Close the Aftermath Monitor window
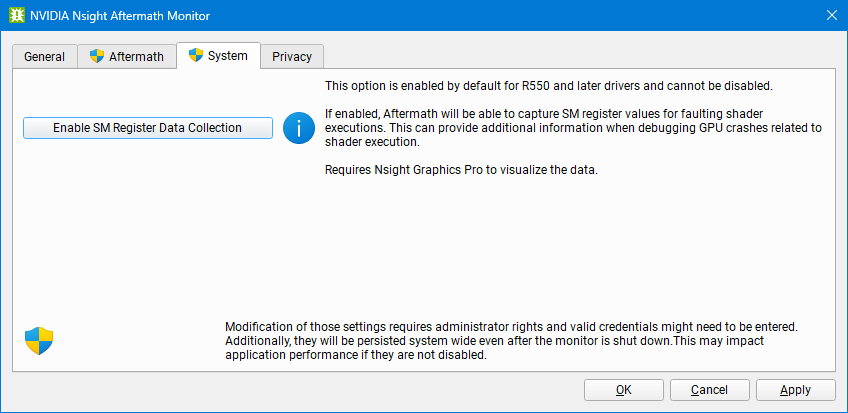 pyautogui.click(x=832, y=15)
